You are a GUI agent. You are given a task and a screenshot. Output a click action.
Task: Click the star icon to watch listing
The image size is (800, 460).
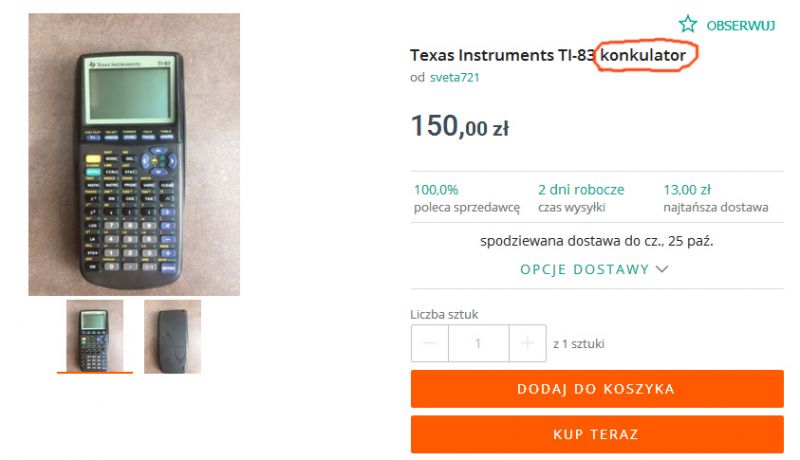click(687, 24)
